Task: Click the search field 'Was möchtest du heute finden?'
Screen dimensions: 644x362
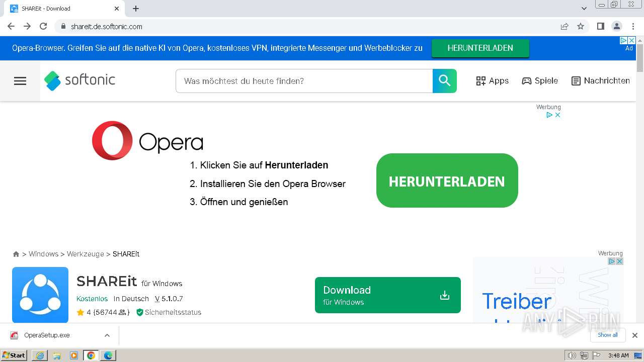Action: (304, 81)
